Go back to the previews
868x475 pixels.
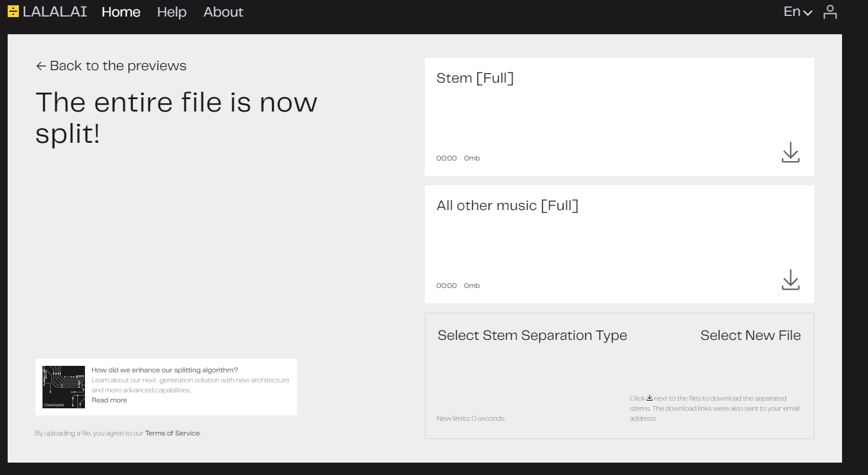111,65
